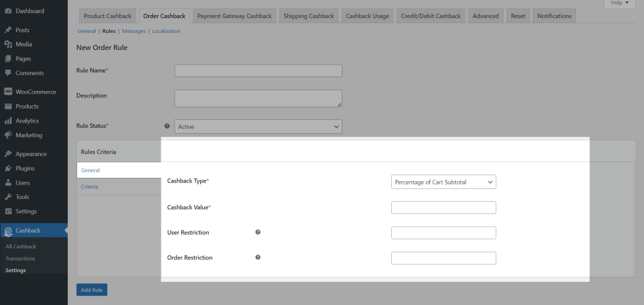644x305 pixels.
Task: Open Posts via its pin icon
Action: (8, 30)
